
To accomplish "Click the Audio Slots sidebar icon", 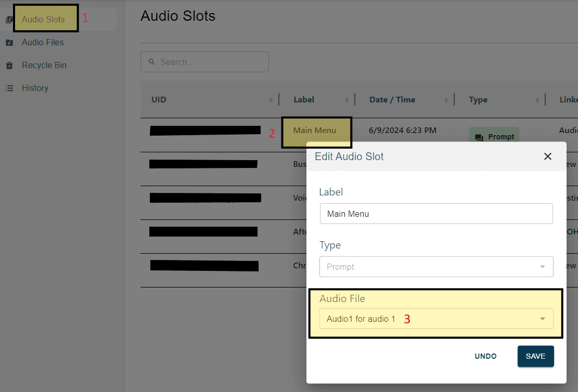I will [9, 18].
